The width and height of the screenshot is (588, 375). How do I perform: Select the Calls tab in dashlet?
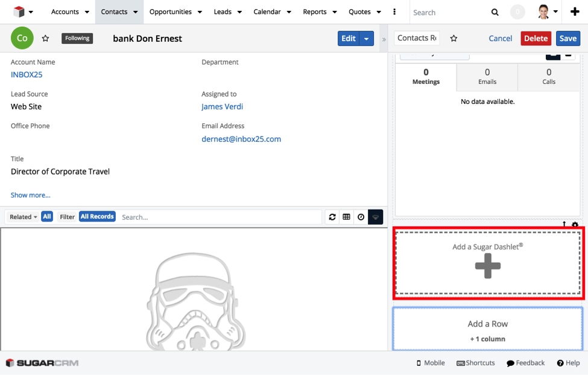click(x=549, y=77)
